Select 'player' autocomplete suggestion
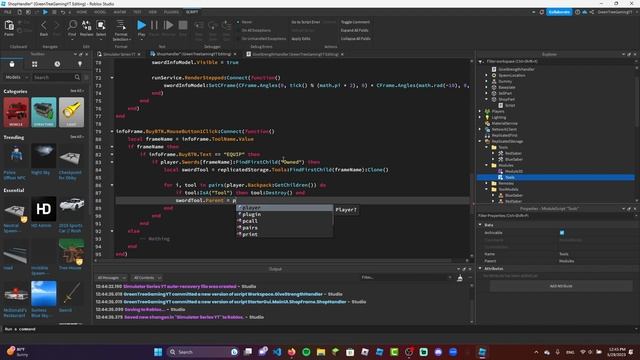The image size is (640, 360). click(284, 208)
